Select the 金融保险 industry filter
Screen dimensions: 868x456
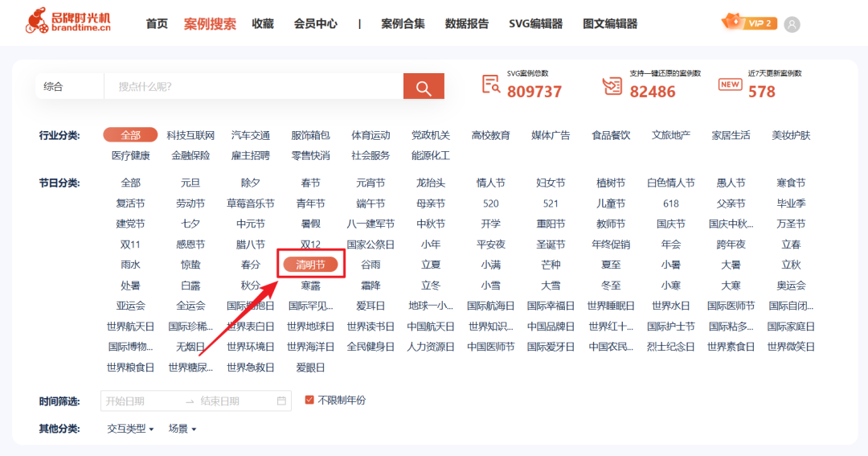[190, 155]
